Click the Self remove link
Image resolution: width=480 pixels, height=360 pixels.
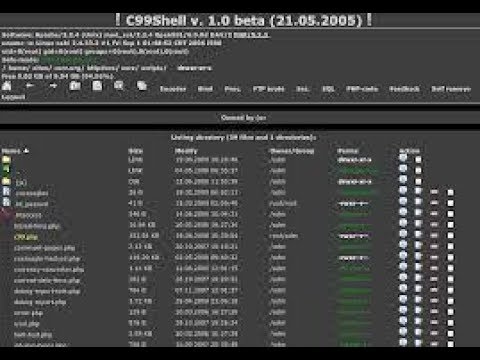pos(451,89)
